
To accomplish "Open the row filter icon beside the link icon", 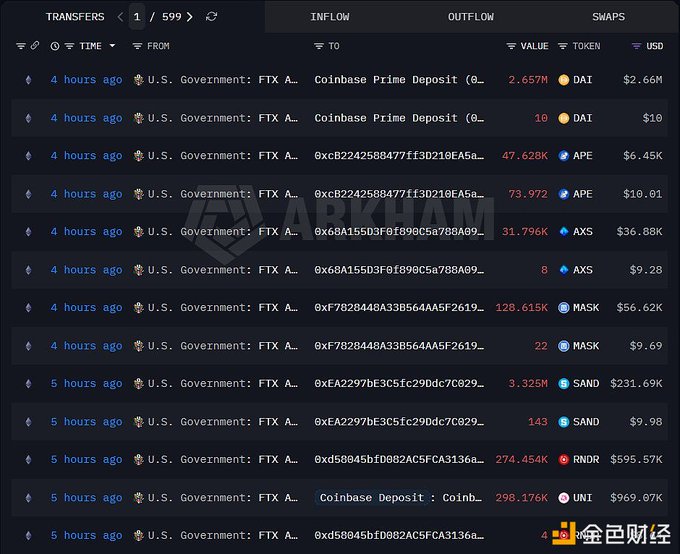I will click(20, 46).
